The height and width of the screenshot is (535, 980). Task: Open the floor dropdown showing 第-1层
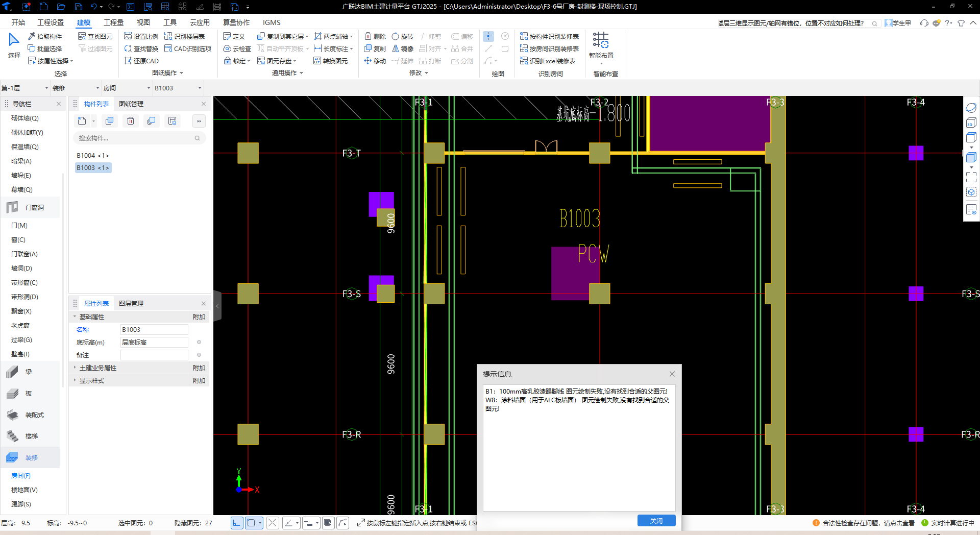(24, 88)
